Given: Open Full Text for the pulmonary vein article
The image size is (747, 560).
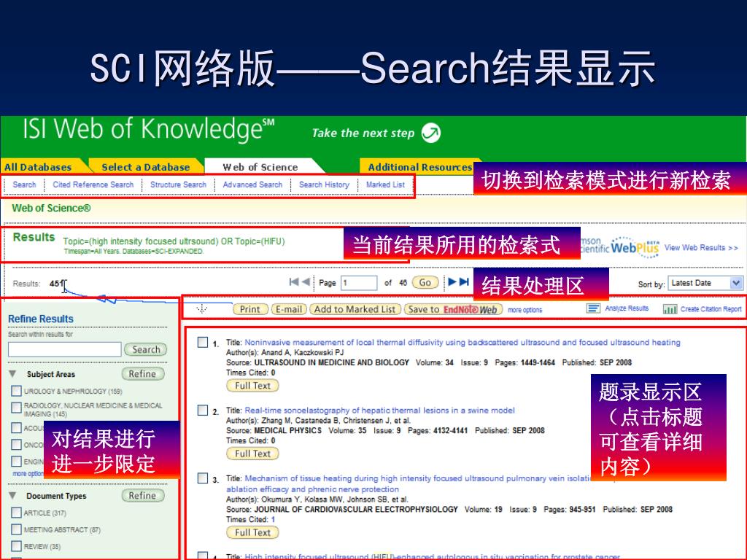Looking at the screenshot, I should [252, 532].
